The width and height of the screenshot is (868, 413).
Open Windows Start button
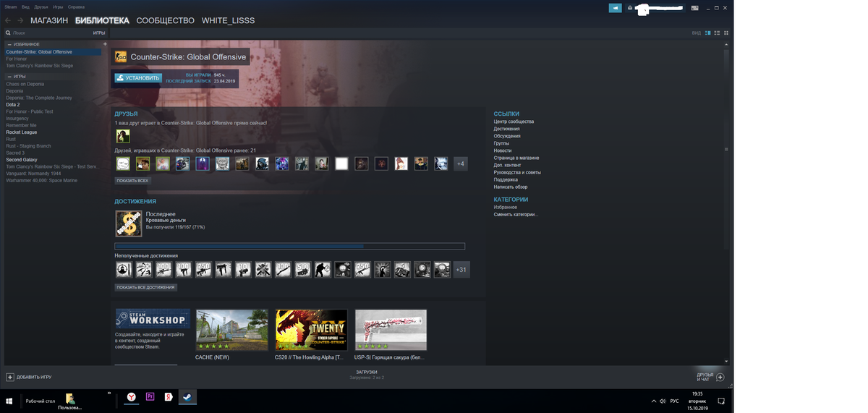pos(9,400)
